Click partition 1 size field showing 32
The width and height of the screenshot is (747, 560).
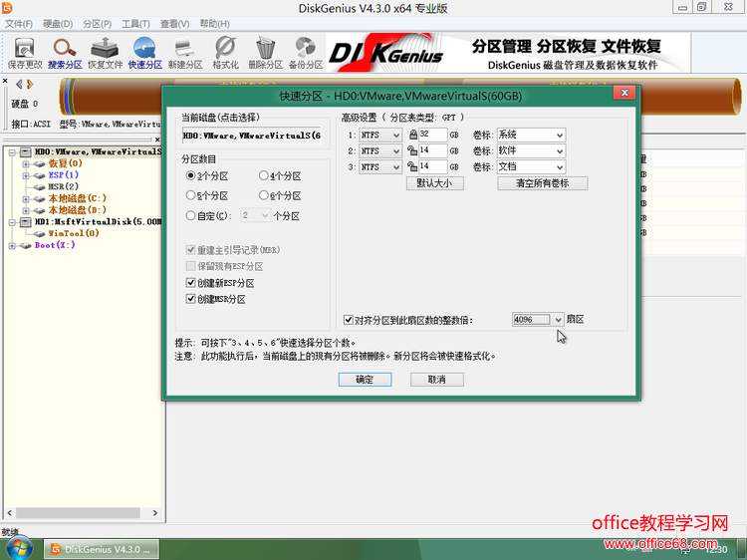coord(432,135)
